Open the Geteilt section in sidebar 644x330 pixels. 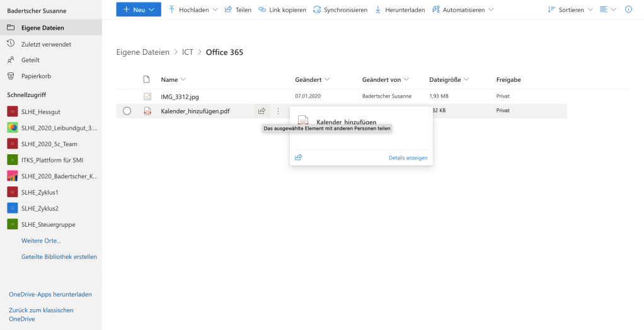tap(30, 60)
